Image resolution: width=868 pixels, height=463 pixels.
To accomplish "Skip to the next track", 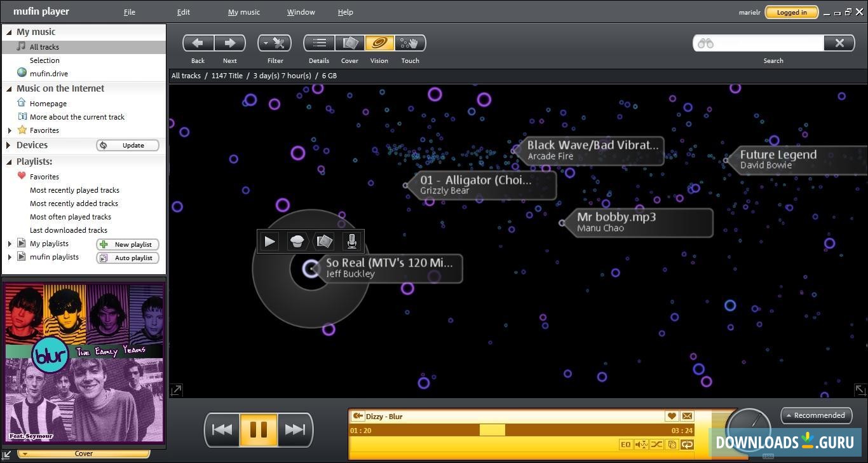I will [295, 430].
